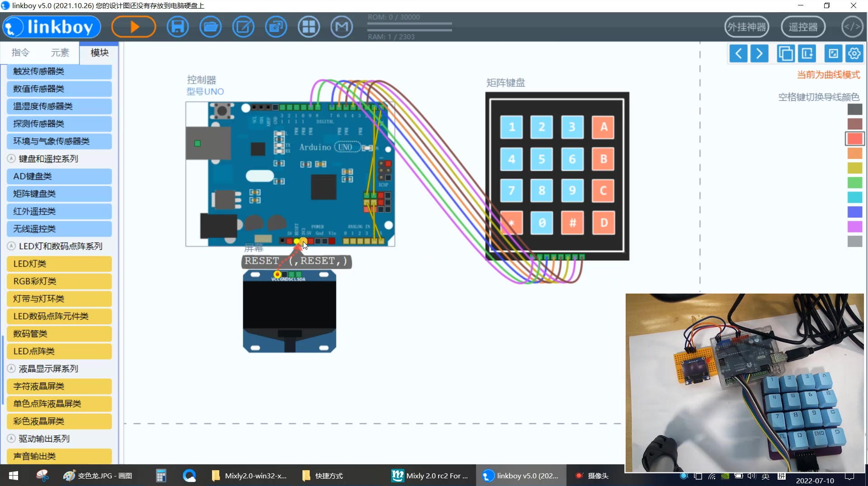Click the circular M icon in toolbar
Viewport: 868px width, 486px height.
coord(342,27)
